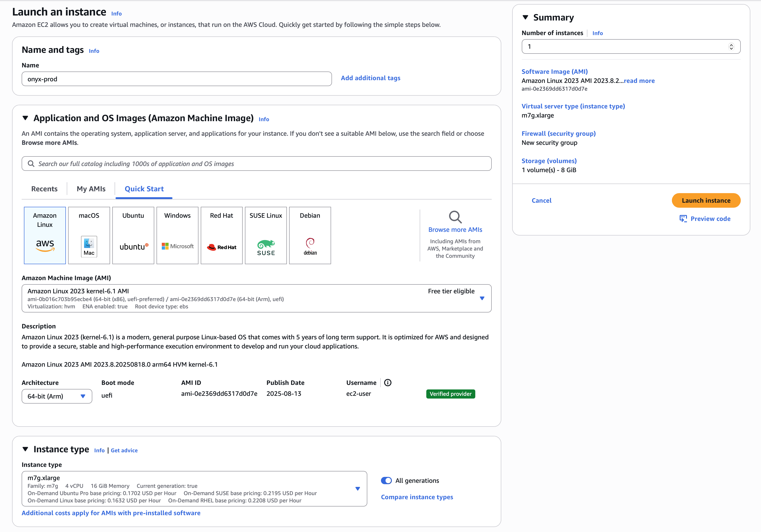
Task: Switch to the Recents tab
Action: coord(44,189)
